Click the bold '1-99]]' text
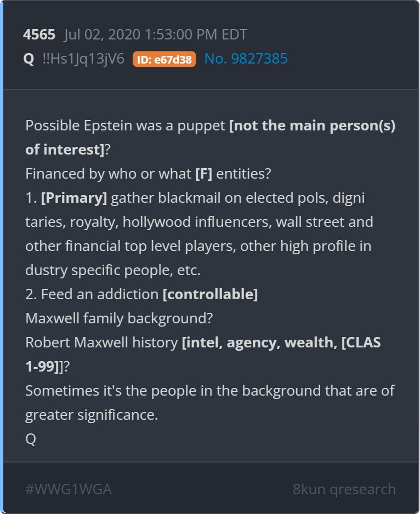The height and width of the screenshot is (514, 420). [44, 367]
